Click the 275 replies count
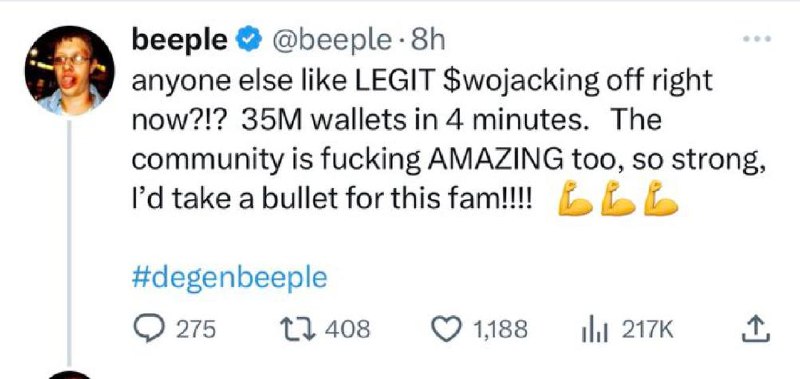 [x=196, y=330]
